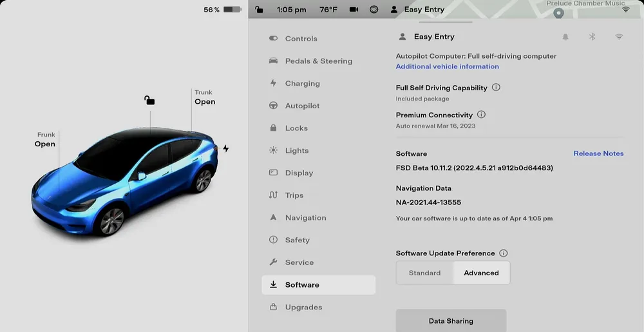Select Standard update preference
Viewport: 644px width, 332px height.
pyautogui.click(x=424, y=273)
